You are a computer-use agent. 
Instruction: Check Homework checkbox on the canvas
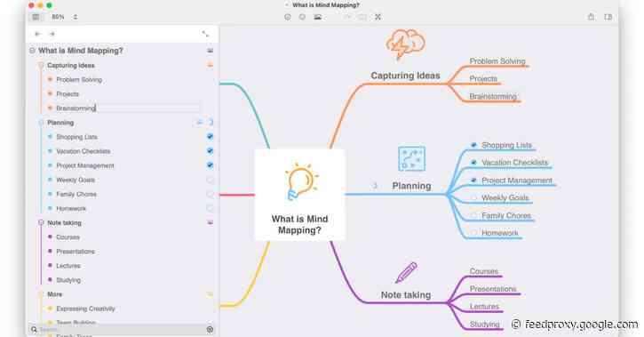click(x=473, y=233)
